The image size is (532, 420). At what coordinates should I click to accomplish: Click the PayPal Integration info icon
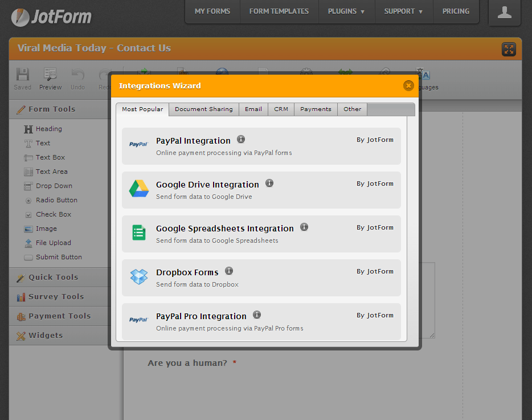click(x=241, y=140)
